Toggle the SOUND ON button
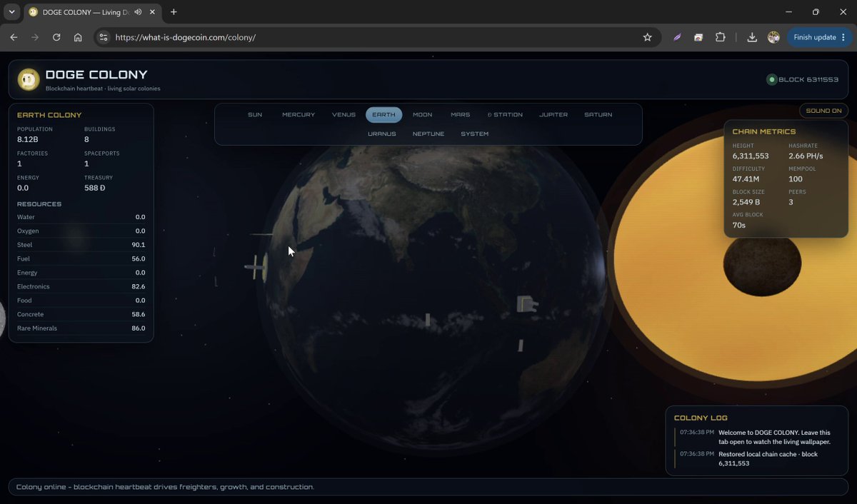The image size is (857, 504). pos(824,111)
